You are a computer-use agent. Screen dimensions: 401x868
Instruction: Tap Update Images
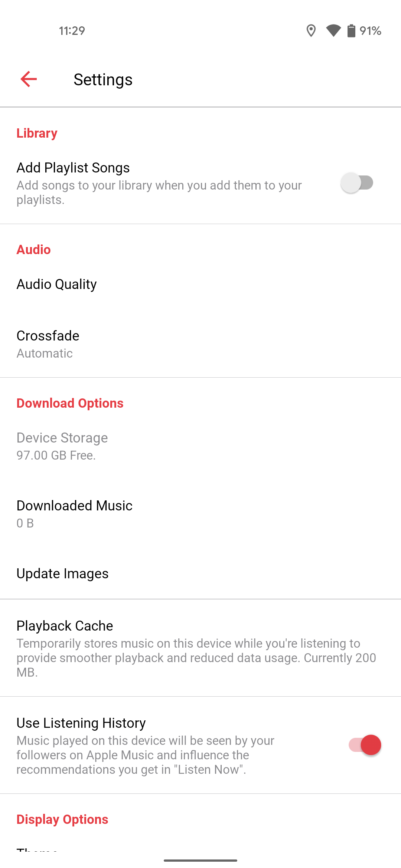click(63, 574)
